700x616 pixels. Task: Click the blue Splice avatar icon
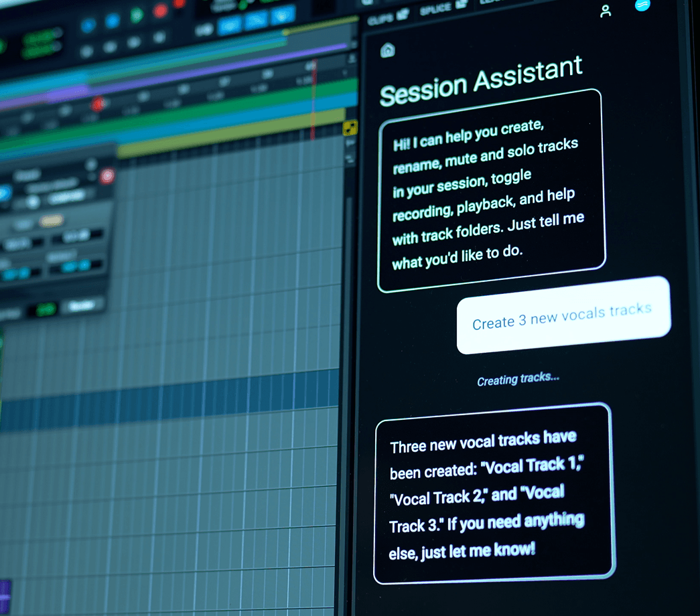click(x=643, y=7)
